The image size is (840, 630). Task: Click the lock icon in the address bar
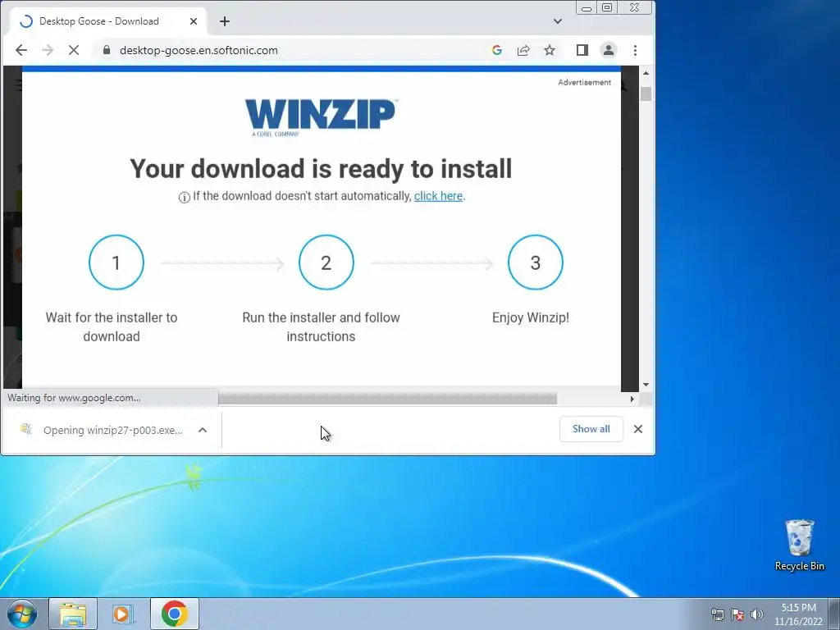[107, 50]
